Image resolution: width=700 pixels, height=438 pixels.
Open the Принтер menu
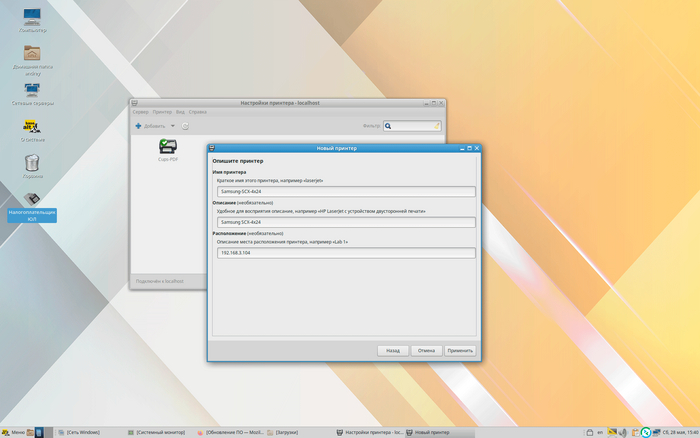[x=162, y=112]
